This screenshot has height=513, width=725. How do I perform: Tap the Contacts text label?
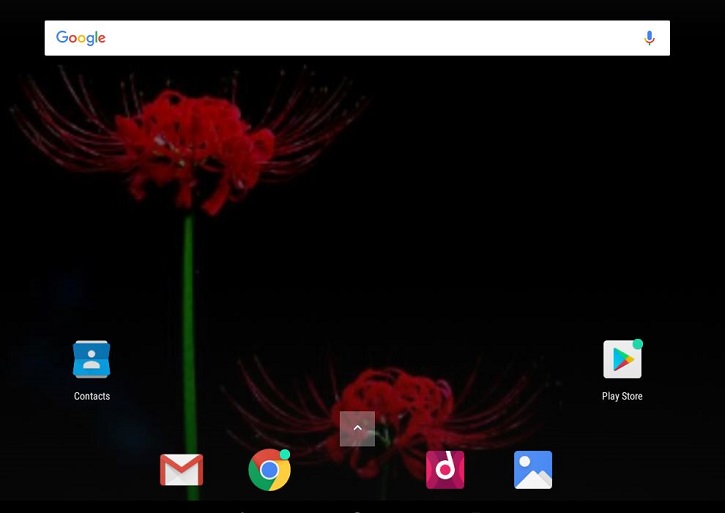click(x=92, y=396)
